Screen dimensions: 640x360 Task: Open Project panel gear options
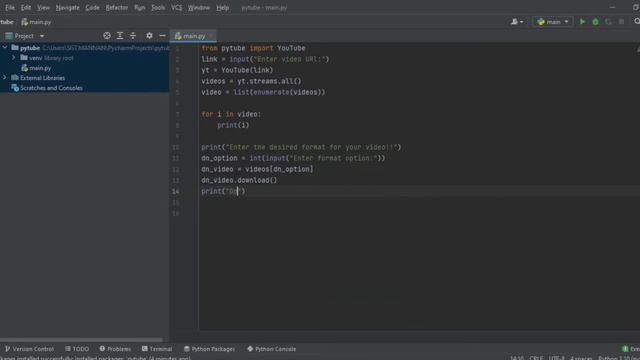149,36
